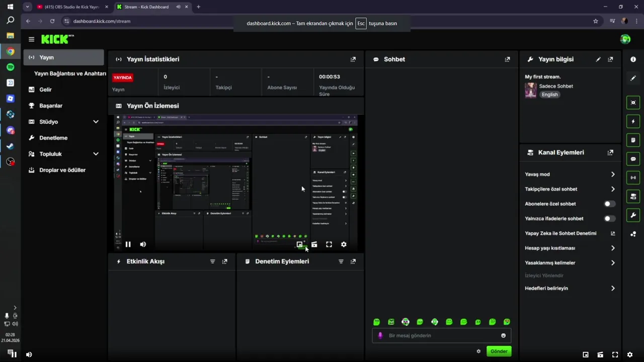Click the outer video's bottom-left volume icon
The height and width of the screenshot is (362, 644).
tap(29, 354)
